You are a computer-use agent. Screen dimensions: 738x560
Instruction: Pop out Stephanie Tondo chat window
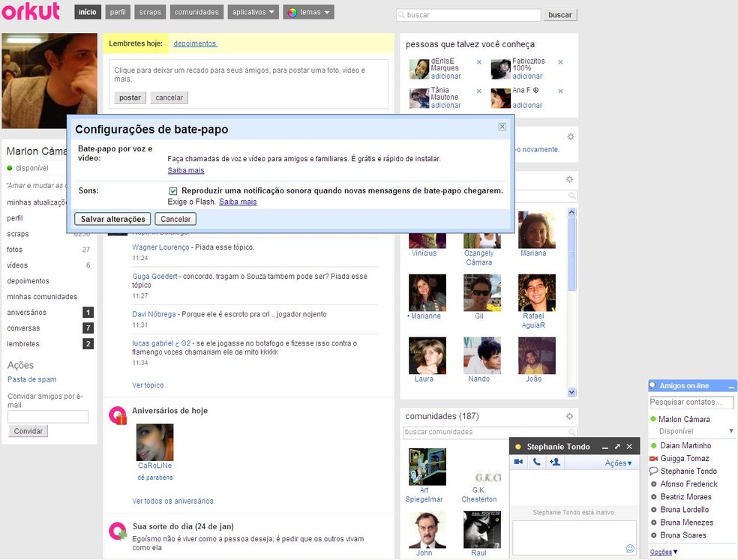[617, 447]
